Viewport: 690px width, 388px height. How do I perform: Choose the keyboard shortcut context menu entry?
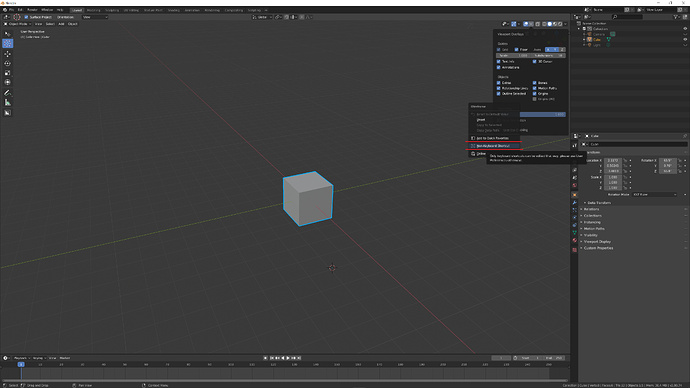(x=493, y=146)
